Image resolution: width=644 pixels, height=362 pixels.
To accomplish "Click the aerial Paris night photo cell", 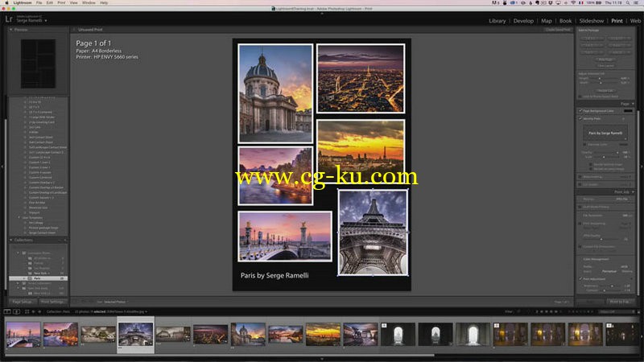I will 361,78.
